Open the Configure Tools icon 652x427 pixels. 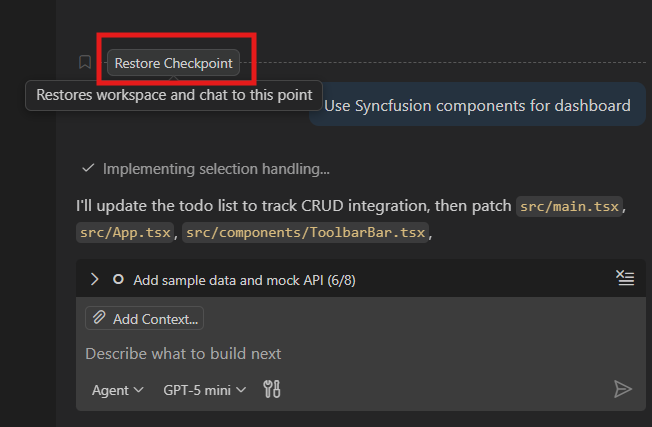[272, 389]
